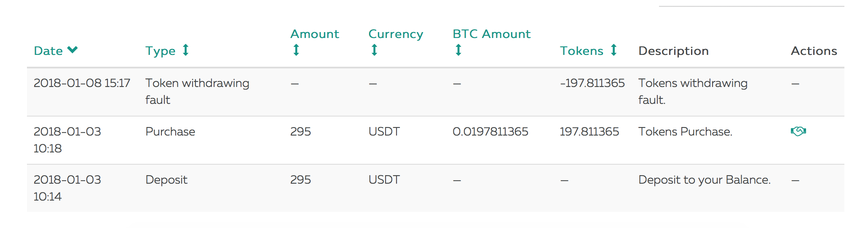Sort by Currency column header text
The height and width of the screenshot is (228, 868).
pyautogui.click(x=395, y=34)
